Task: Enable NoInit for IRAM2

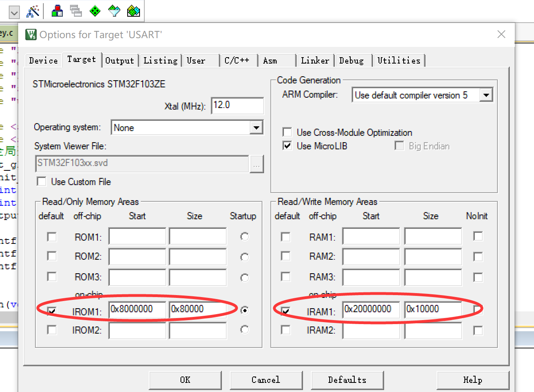Action: (x=478, y=330)
